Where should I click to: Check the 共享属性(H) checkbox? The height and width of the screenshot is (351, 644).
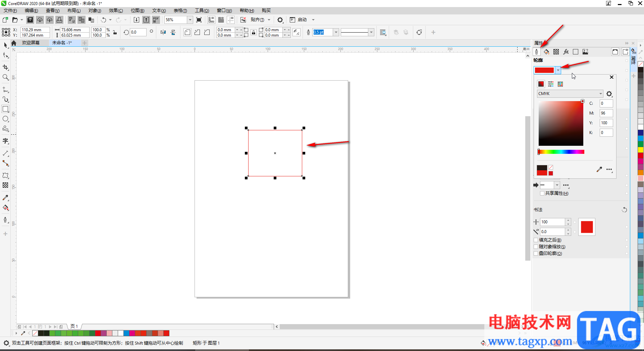click(x=542, y=193)
